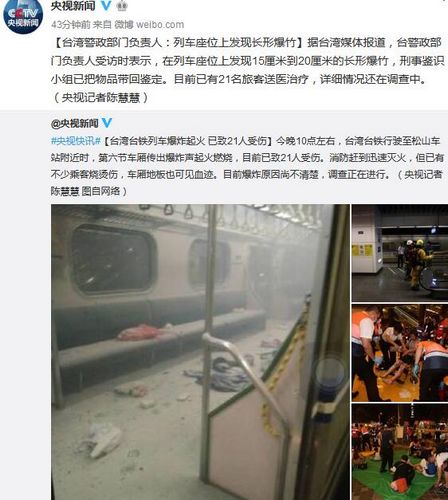Open the 央视新闻 account name at top
Image resolution: width=448 pixels, height=500 pixels.
point(73,5)
